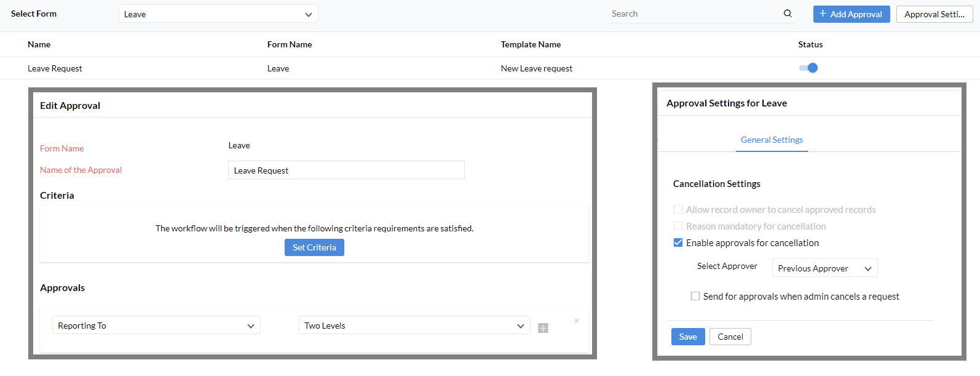Check Reason mandatory for cancellation
980x376 pixels.
click(x=678, y=226)
